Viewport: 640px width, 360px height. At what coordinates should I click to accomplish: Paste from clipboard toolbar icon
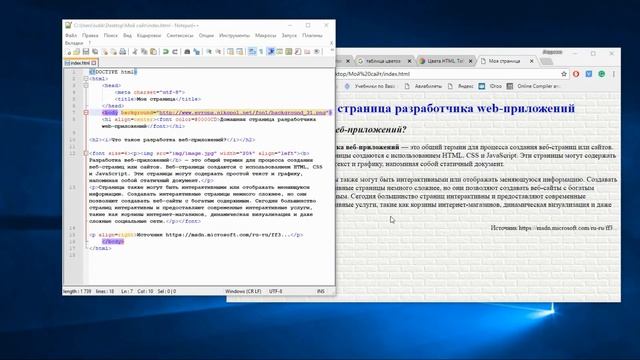153,51
